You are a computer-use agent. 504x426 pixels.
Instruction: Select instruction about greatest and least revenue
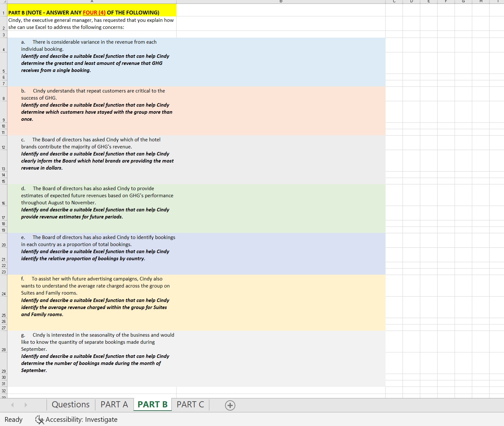pos(92,63)
